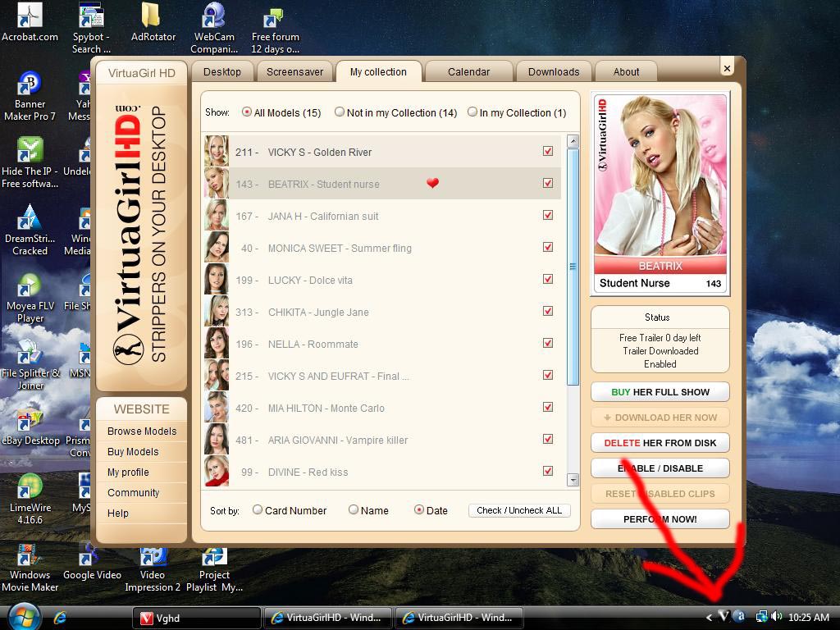Choose the Date sort option
The image size is (840, 630).
click(431, 510)
